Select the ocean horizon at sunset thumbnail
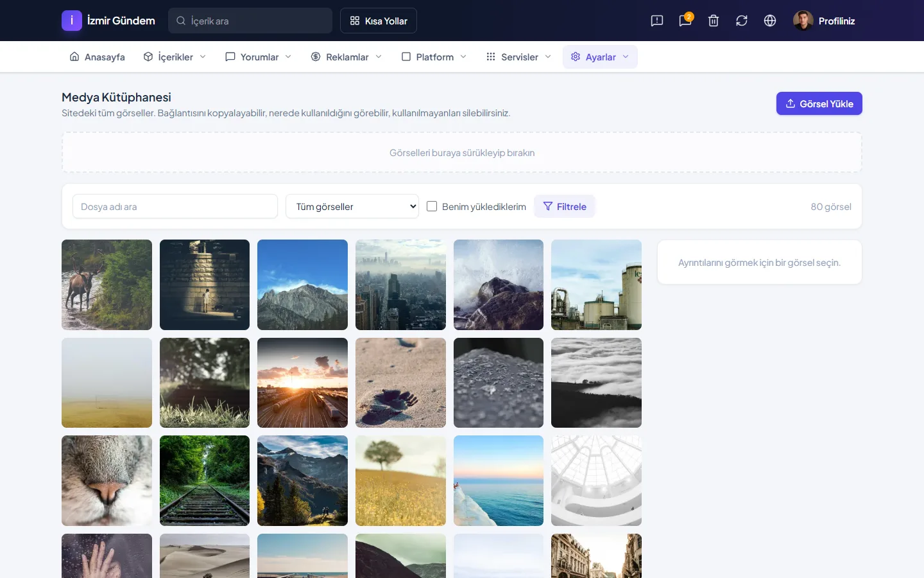Screen dimensions: 924x578 (499, 480)
